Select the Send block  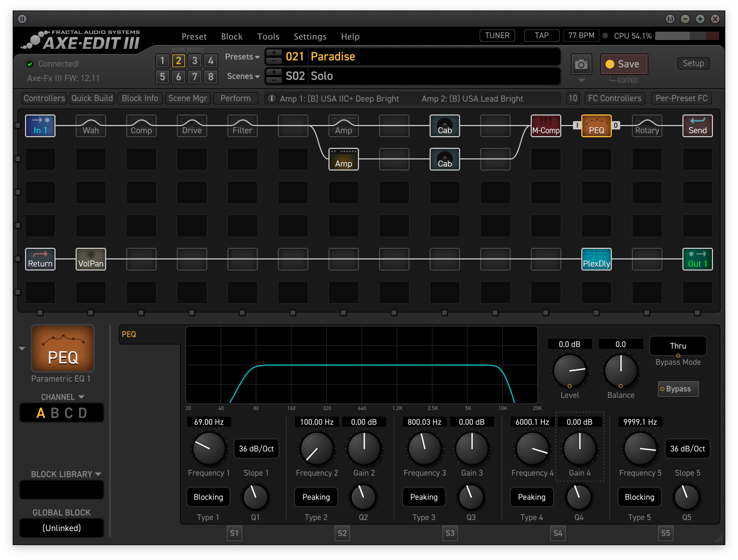coord(697,126)
